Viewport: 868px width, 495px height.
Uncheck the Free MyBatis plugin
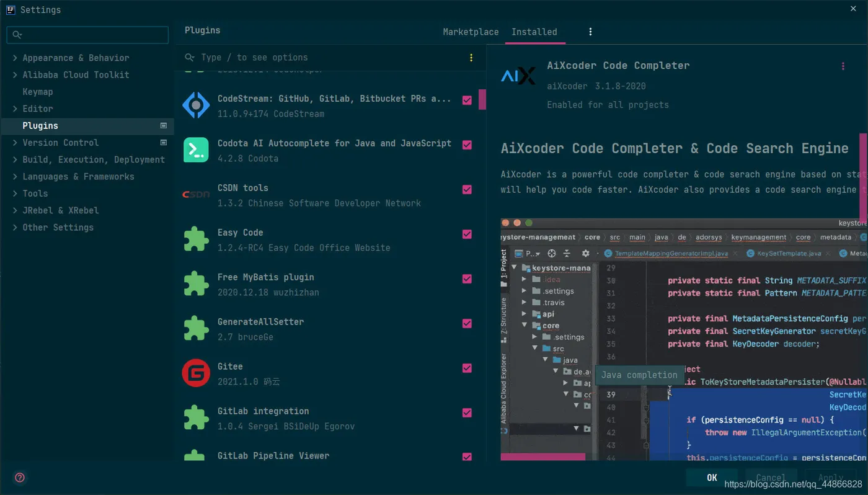click(467, 279)
